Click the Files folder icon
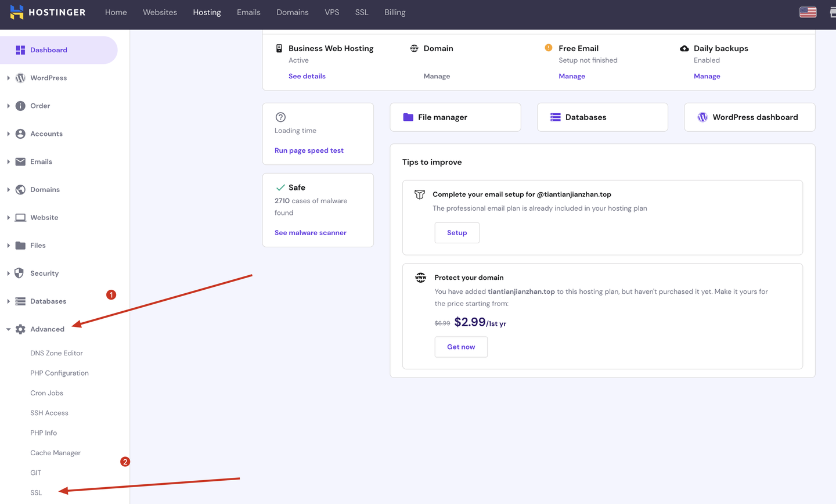Image resolution: width=836 pixels, height=504 pixels. pyautogui.click(x=20, y=245)
